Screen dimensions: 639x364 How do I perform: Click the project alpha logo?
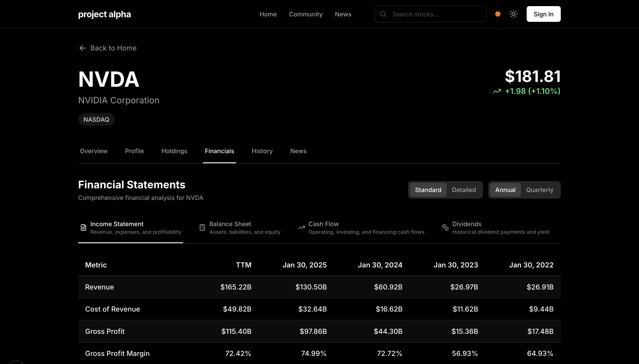pos(104,14)
